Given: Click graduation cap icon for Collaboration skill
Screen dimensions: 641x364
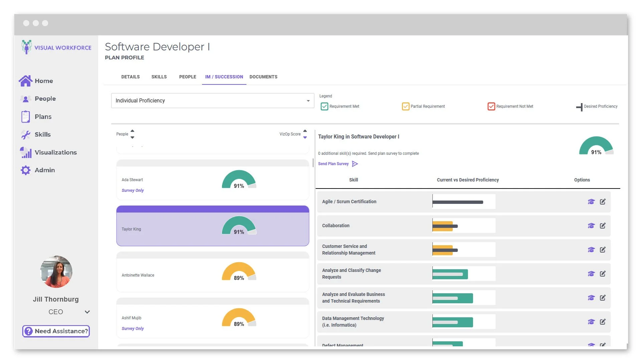Looking at the screenshot, I should click(x=591, y=226).
